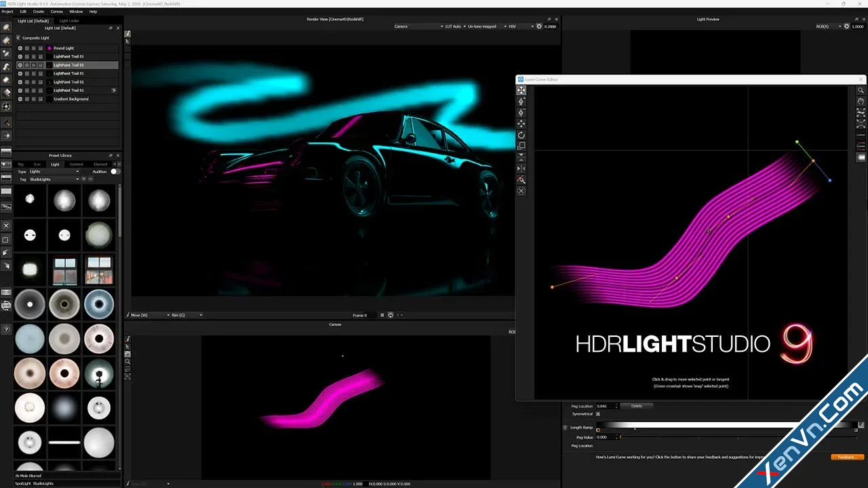Click the fourth light tool in left toolbar
Image resolution: width=868 pixels, height=488 pixels.
tap(7, 67)
